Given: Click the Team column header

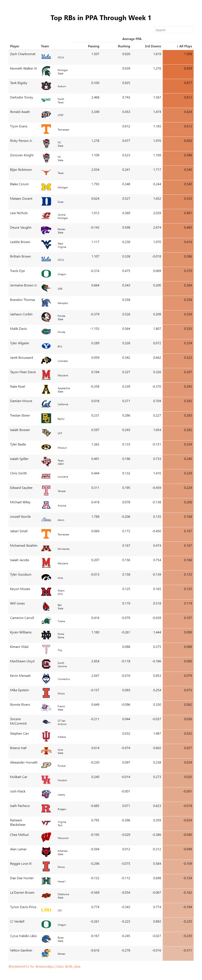Looking at the screenshot, I should coord(45,47).
